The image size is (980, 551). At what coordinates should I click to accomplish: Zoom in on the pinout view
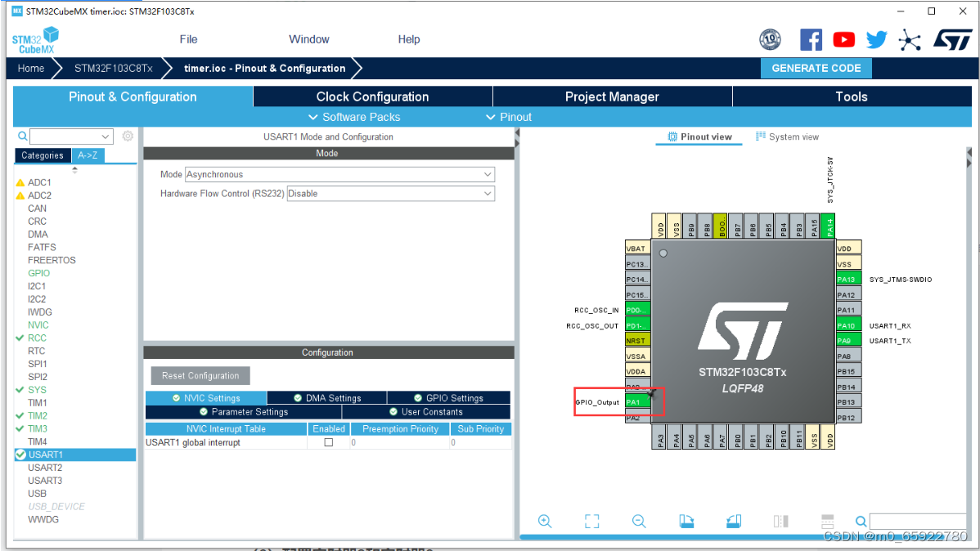pyautogui.click(x=545, y=521)
